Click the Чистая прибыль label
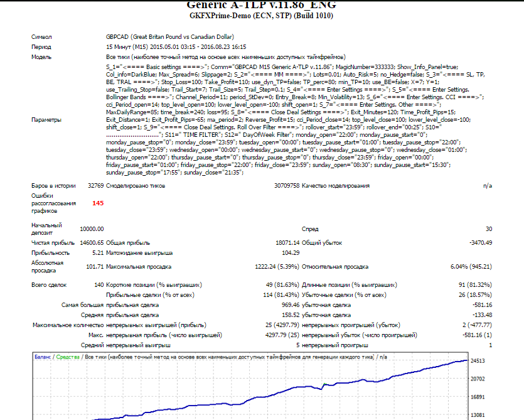The height and width of the screenshot is (420, 524). pyautogui.click(x=53, y=243)
